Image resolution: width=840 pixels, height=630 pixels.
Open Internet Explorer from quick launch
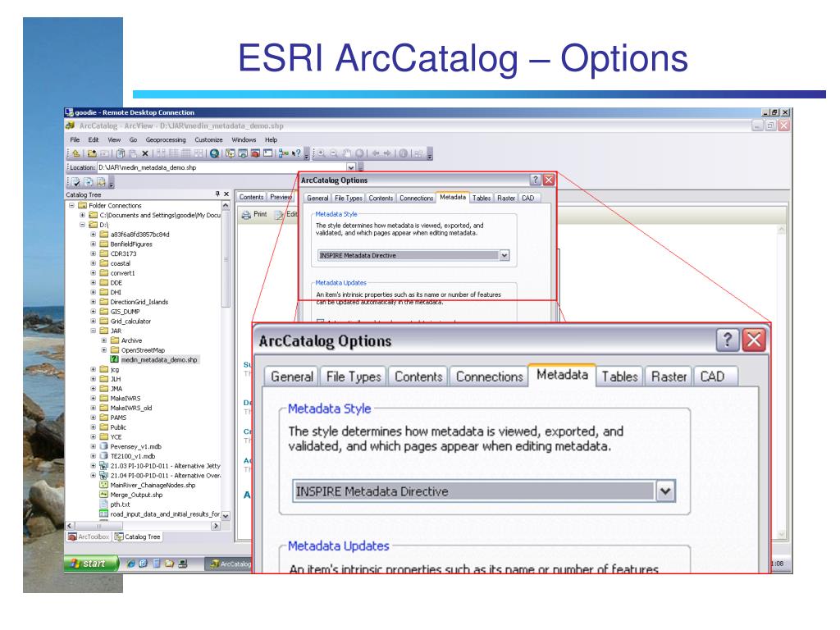pos(130,564)
